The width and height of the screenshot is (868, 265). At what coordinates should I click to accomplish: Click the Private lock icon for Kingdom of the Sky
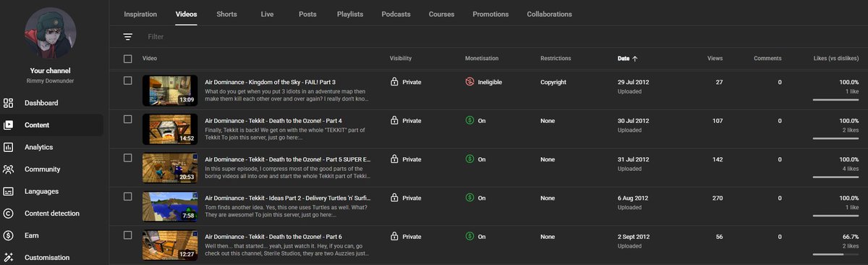(x=394, y=82)
